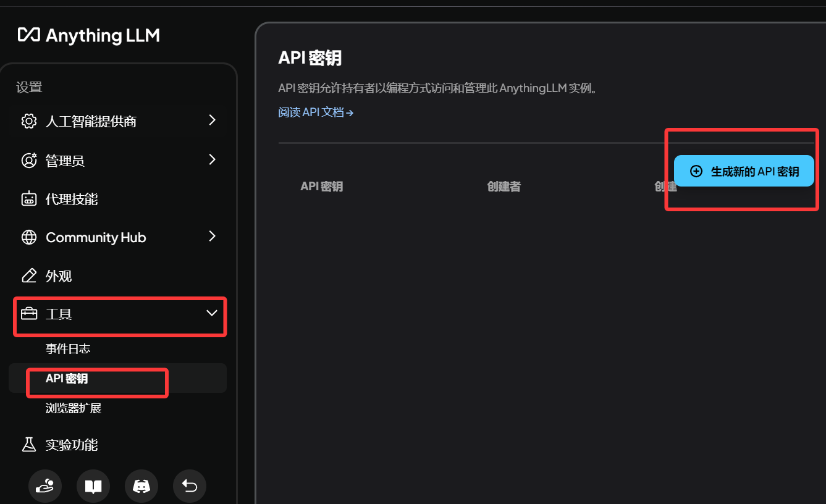This screenshot has width=826, height=504.
Task: Open 浏览器扩展 under 工具
Action: tap(73, 408)
